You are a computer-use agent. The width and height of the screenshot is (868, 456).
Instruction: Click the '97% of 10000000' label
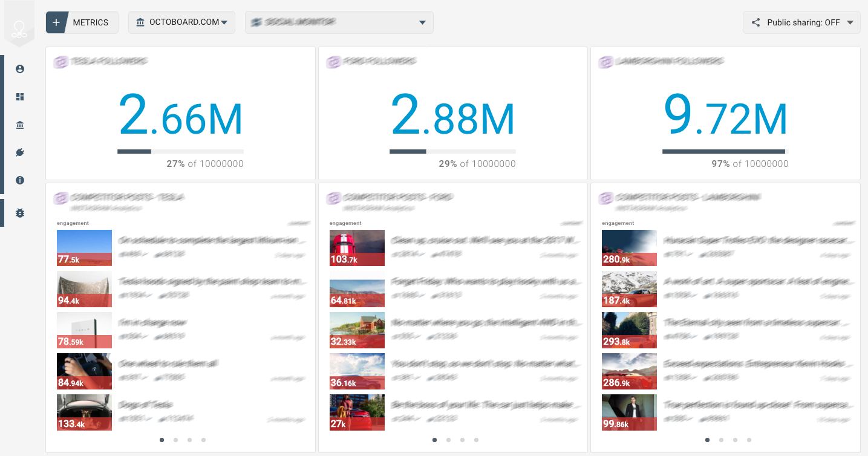(750, 164)
